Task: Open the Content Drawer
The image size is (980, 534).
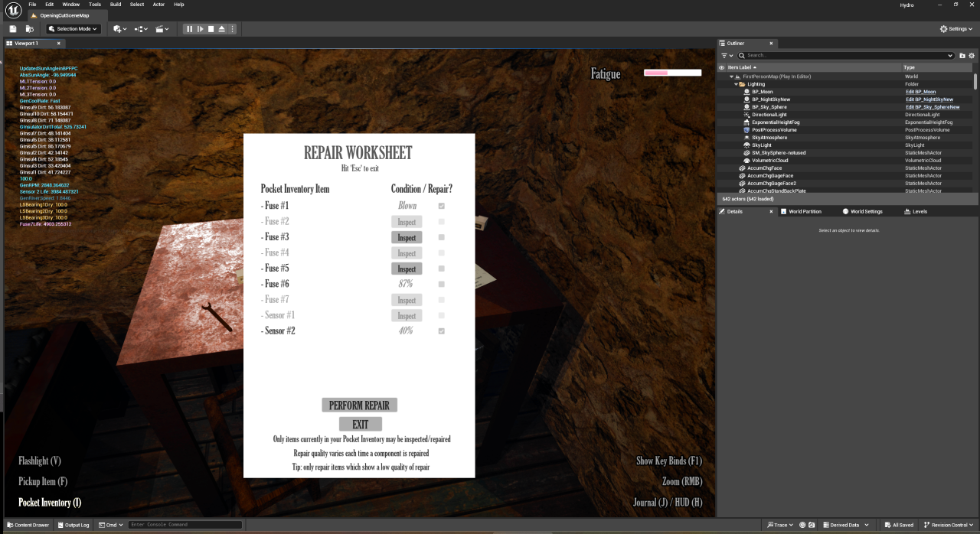Action: [x=28, y=525]
